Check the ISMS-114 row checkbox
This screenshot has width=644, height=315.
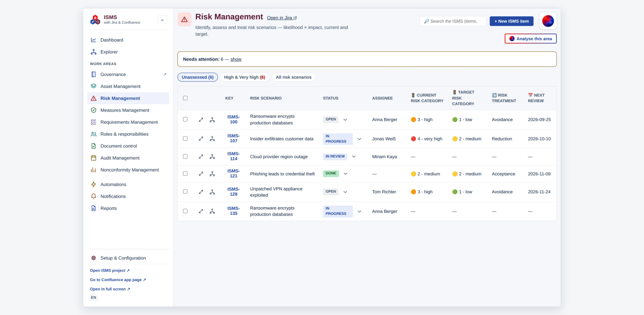[x=185, y=156]
